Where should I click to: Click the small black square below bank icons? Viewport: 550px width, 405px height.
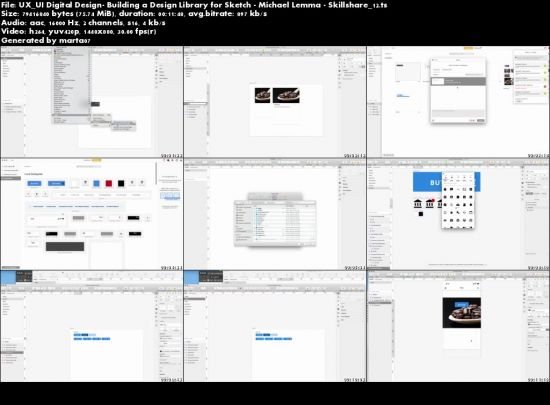(421, 214)
